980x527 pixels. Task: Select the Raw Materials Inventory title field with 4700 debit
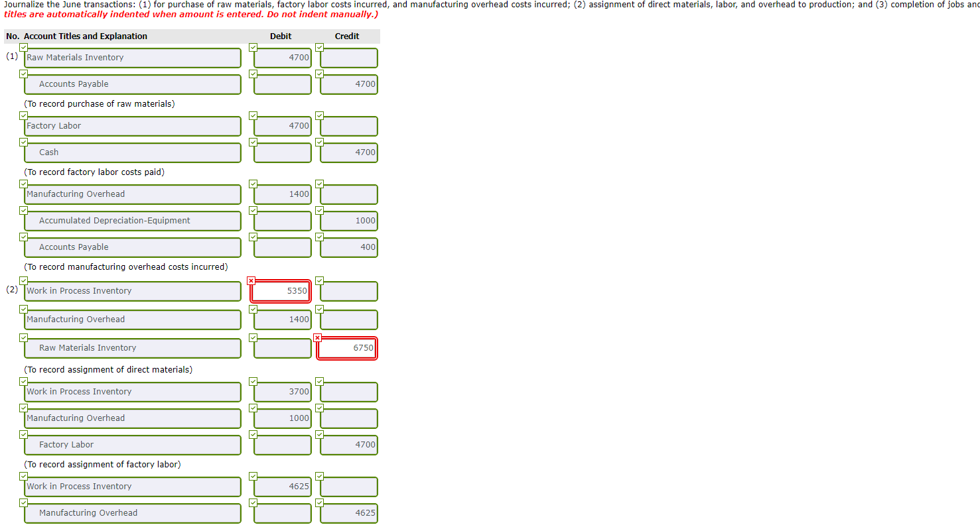click(x=133, y=58)
